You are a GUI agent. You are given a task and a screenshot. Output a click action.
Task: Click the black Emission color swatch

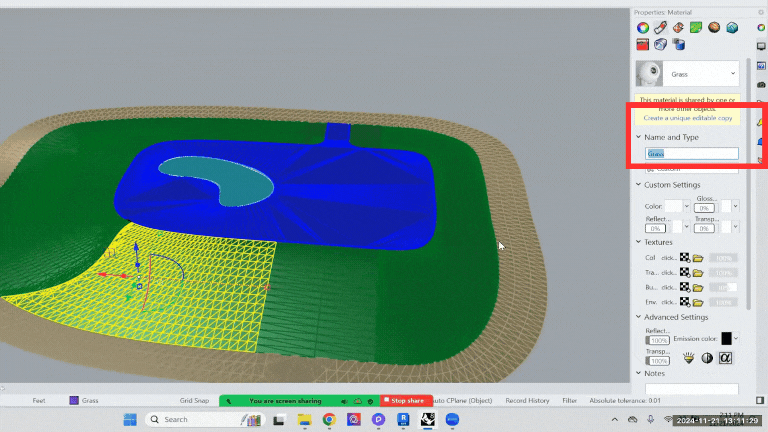pos(726,338)
